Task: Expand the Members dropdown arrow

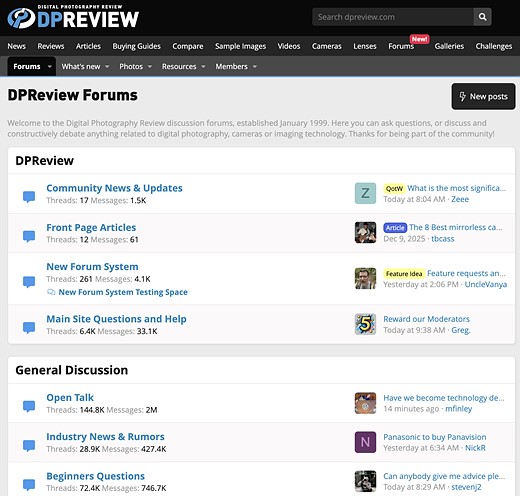Action: click(x=255, y=66)
